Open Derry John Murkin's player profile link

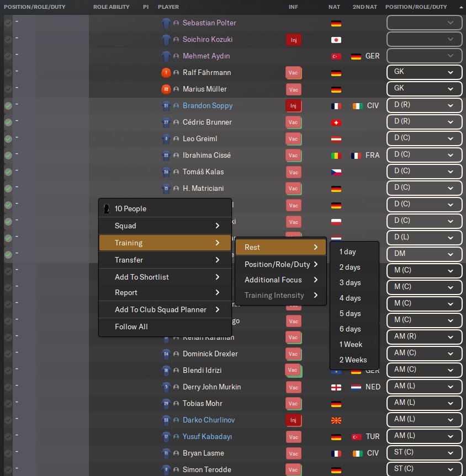[x=211, y=387]
